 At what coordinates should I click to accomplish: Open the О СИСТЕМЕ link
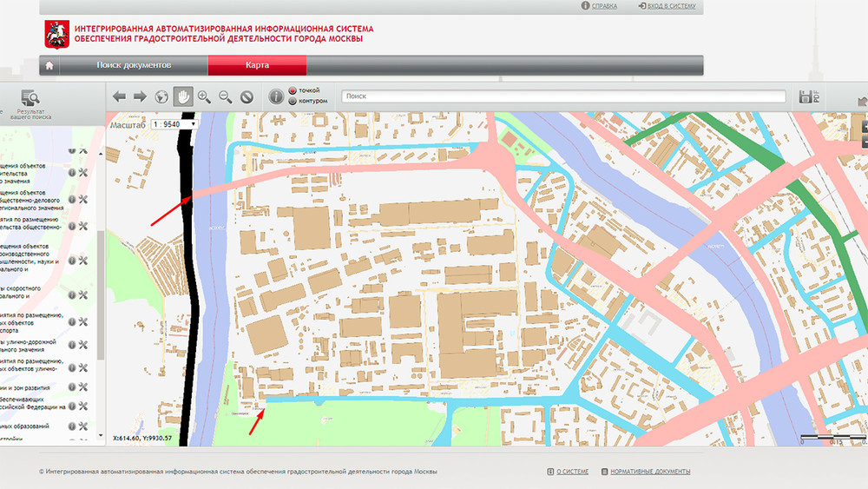coord(572,472)
